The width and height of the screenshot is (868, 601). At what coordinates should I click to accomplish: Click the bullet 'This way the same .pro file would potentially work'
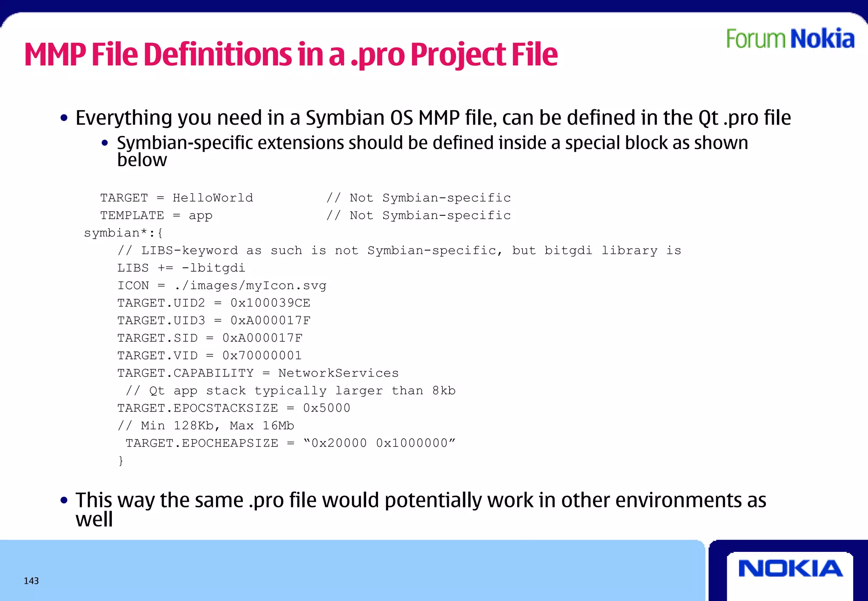coord(421,510)
